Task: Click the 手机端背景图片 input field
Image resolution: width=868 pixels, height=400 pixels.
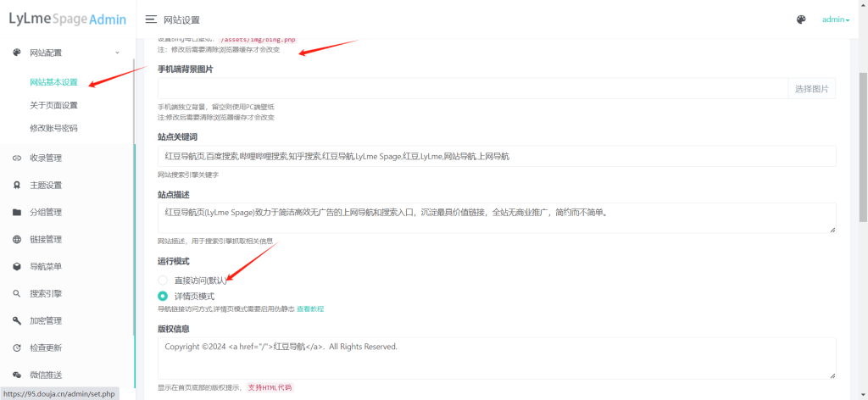Action: point(473,88)
